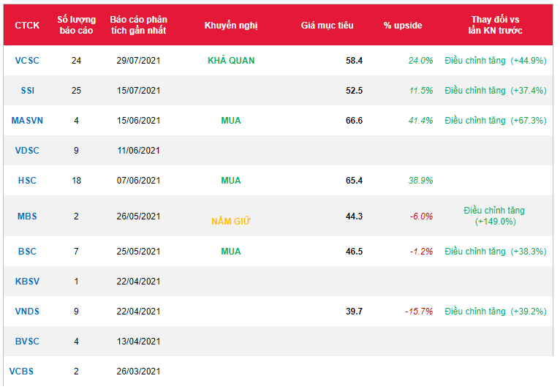
Task: Click the VNDS brokerage name
Action: pyautogui.click(x=27, y=312)
